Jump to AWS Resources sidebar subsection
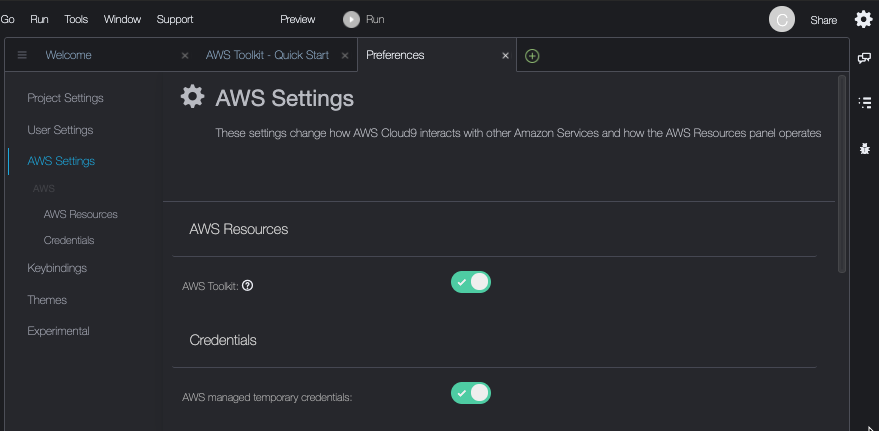Viewport: 879px width, 431px height. pyautogui.click(x=81, y=215)
